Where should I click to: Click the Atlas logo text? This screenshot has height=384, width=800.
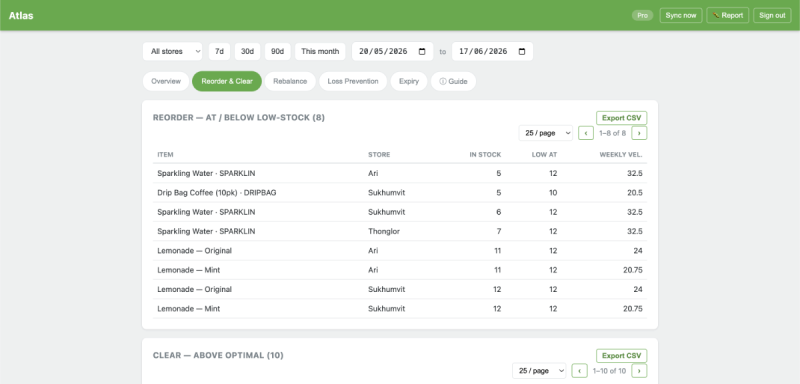click(x=21, y=15)
